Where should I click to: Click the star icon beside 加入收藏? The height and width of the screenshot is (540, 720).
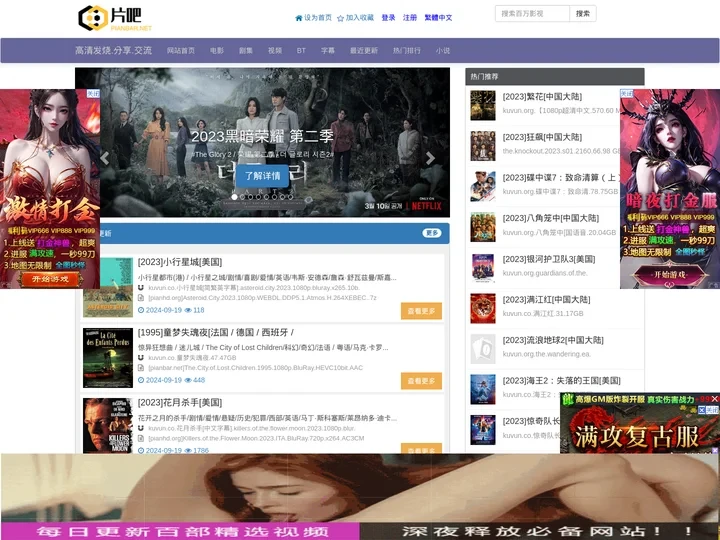coord(340,18)
